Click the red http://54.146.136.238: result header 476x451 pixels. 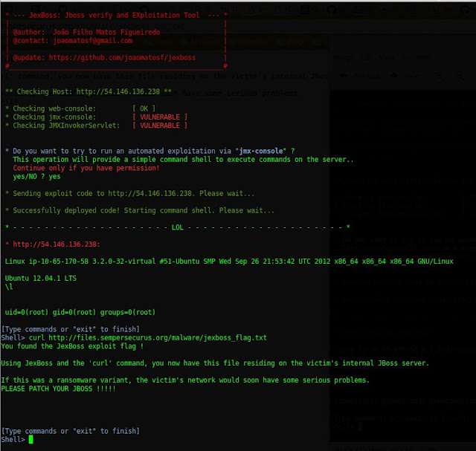57,244
